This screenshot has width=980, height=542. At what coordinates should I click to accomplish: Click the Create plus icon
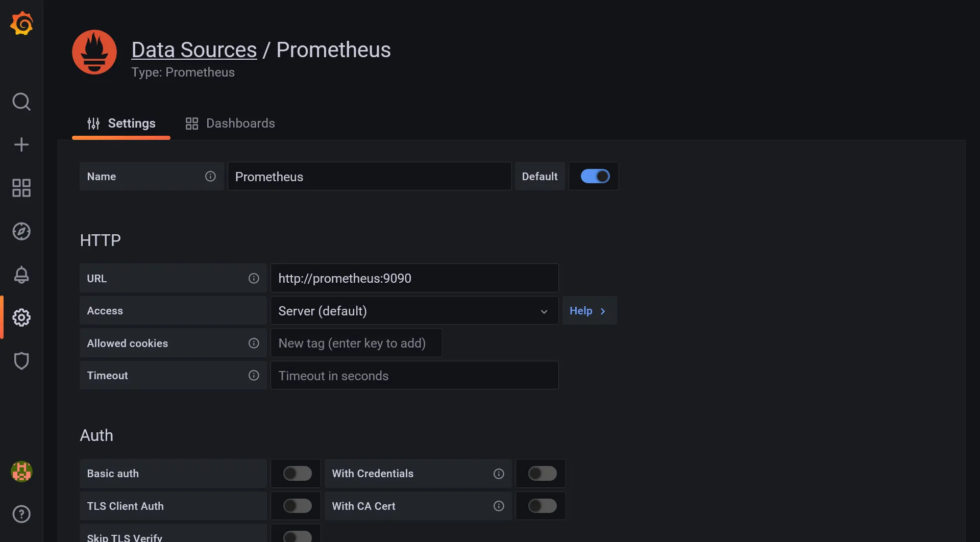[21, 144]
